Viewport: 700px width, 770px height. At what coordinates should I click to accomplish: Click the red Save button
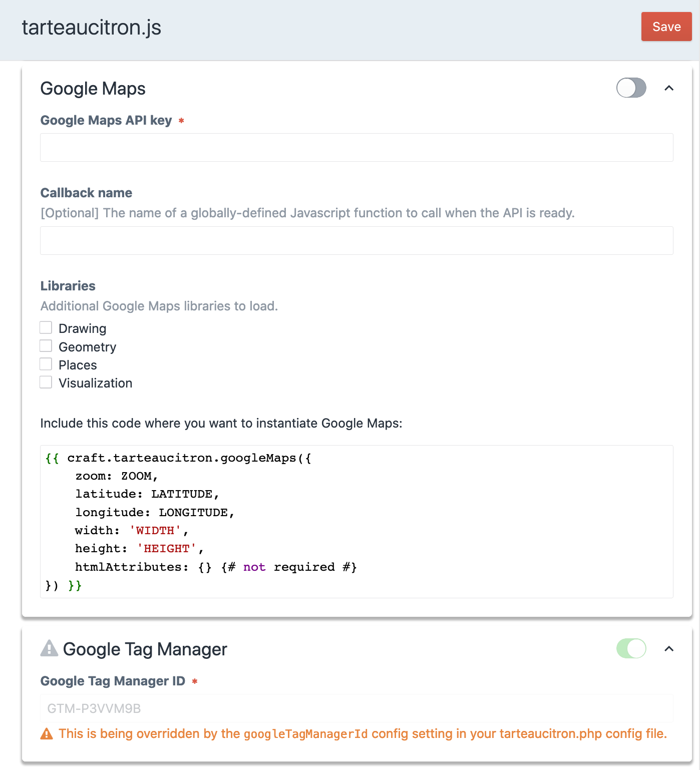(666, 27)
